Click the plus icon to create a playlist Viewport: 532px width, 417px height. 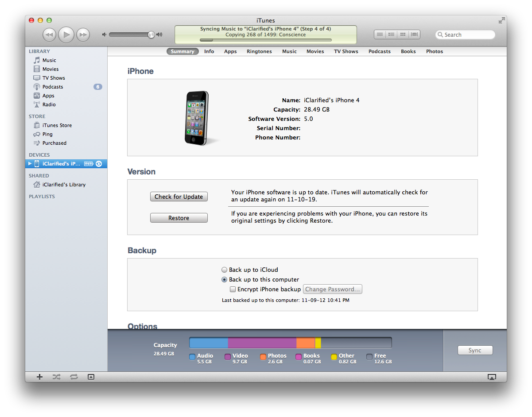point(39,377)
